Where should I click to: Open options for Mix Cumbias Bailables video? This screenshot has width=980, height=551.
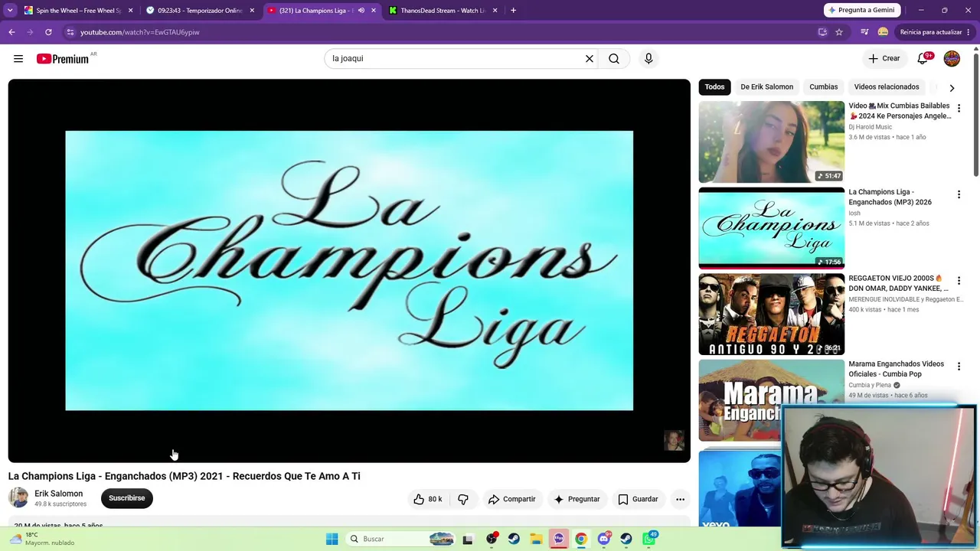[x=959, y=109]
